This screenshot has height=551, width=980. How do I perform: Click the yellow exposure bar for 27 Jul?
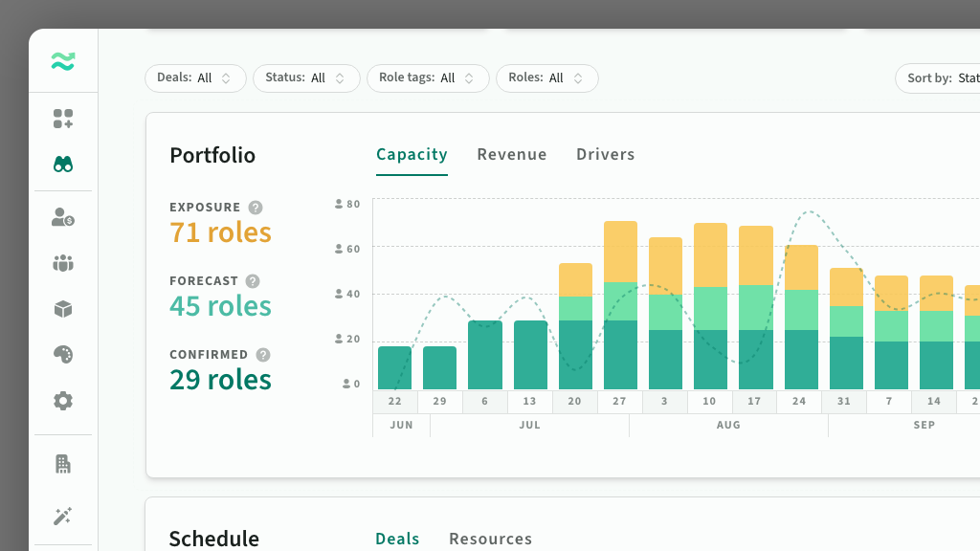click(x=620, y=252)
